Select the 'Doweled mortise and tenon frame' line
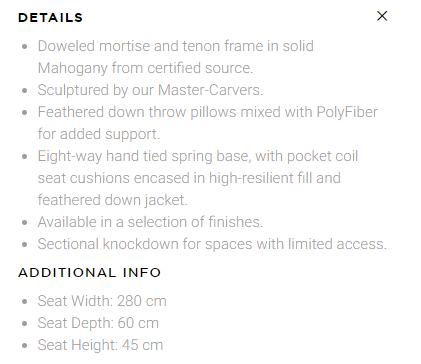Image resolution: width=421 pixels, height=364 pixels. point(176,46)
